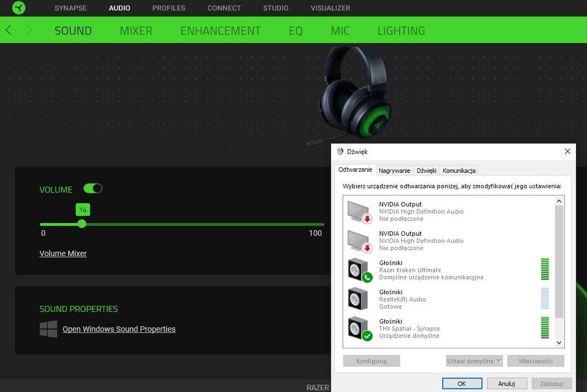Open the Connect top menu
This screenshot has width=587, height=392.
point(224,8)
